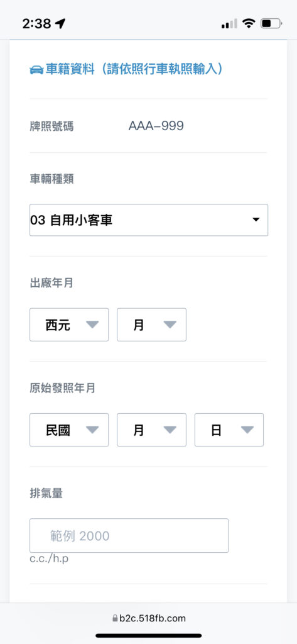The image size is (297, 644).
Task: Open the 西元 year dropdown under 出廠年月
Action: (x=69, y=325)
